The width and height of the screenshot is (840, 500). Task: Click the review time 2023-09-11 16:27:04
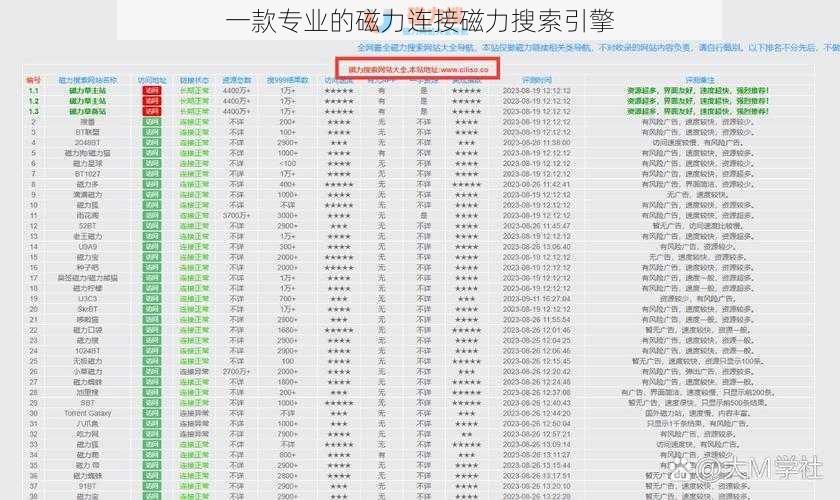click(537, 298)
